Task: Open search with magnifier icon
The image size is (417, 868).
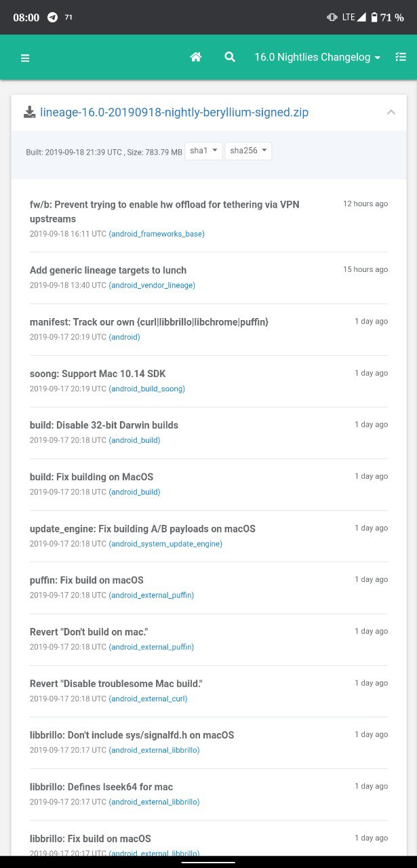Action: coord(230,58)
